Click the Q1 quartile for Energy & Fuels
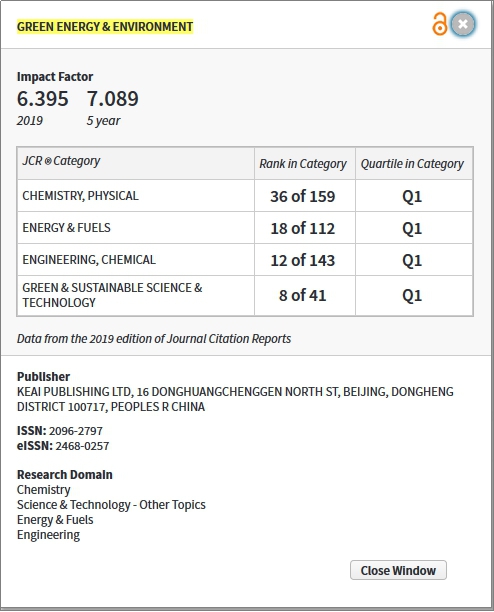Image resolution: width=494 pixels, height=612 pixels. (414, 228)
